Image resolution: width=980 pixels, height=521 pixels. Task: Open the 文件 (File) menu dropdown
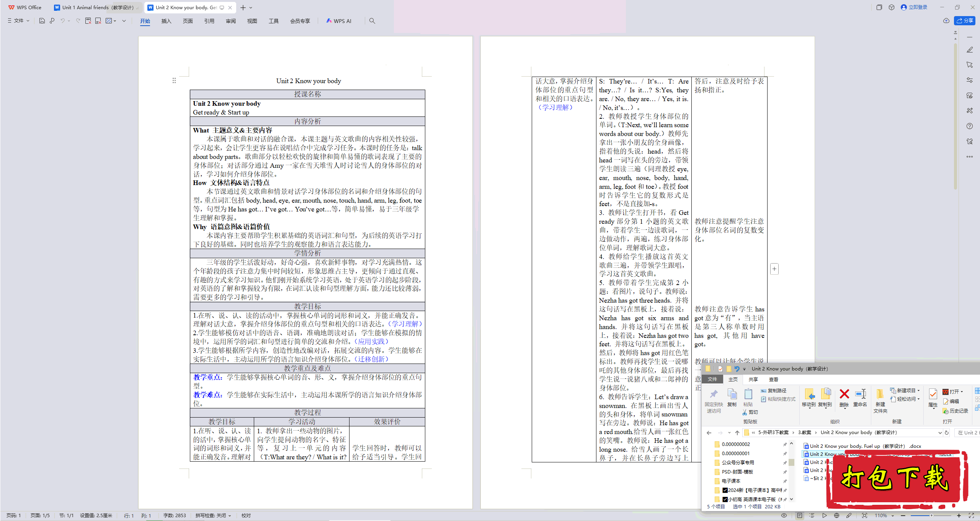18,21
